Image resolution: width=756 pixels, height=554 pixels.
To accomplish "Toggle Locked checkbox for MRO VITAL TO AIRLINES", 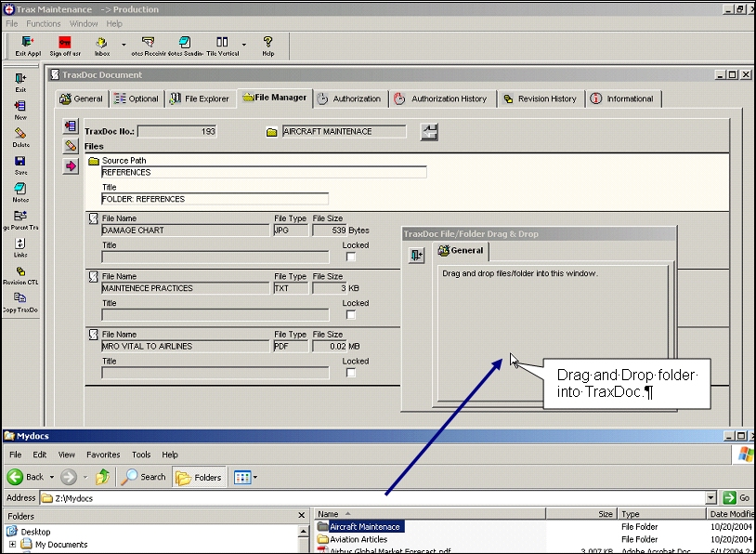I will pos(351,373).
